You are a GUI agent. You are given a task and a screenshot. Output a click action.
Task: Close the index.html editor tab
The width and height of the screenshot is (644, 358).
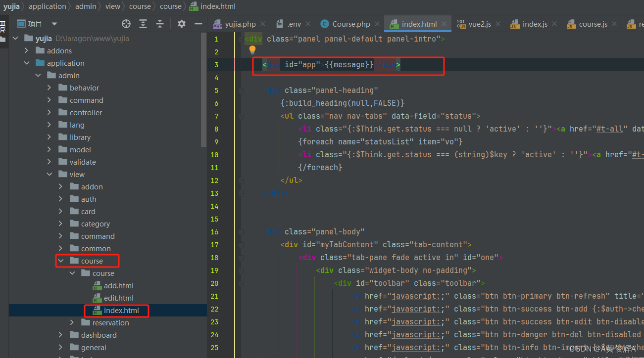pos(444,23)
